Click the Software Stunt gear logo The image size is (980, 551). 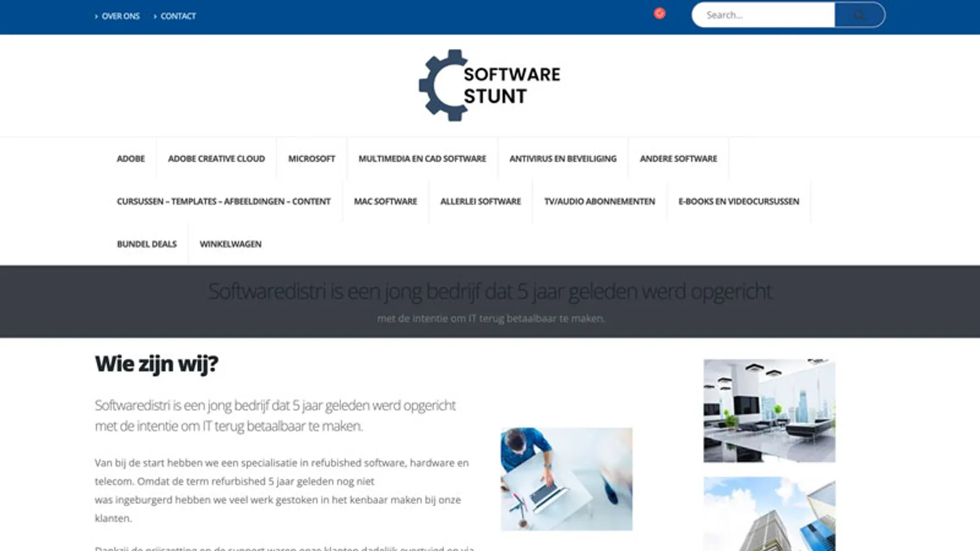click(x=489, y=85)
